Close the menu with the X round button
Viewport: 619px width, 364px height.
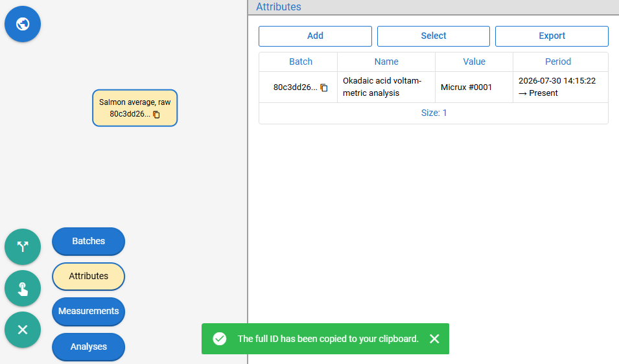click(23, 330)
